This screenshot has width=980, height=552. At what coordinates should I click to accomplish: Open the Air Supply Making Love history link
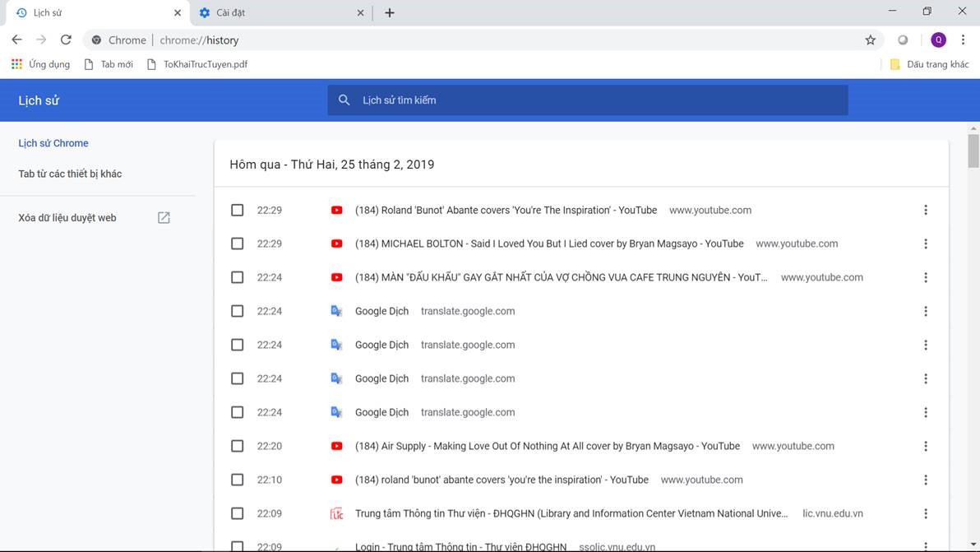[547, 447]
